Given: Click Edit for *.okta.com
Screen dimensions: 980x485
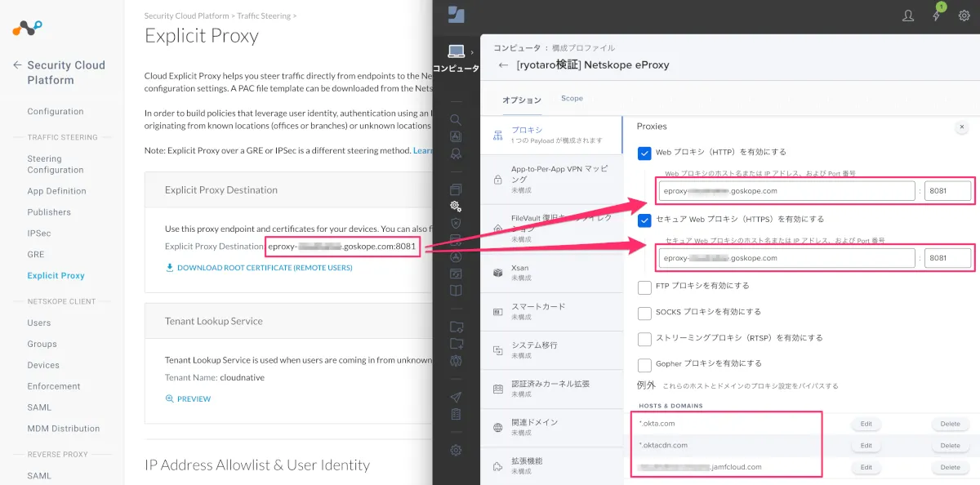Looking at the screenshot, I should pyautogui.click(x=866, y=424).
